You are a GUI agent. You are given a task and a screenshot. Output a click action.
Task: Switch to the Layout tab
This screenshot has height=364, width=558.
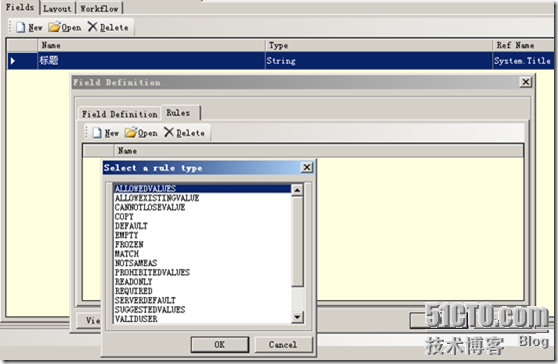coord(57,9)
